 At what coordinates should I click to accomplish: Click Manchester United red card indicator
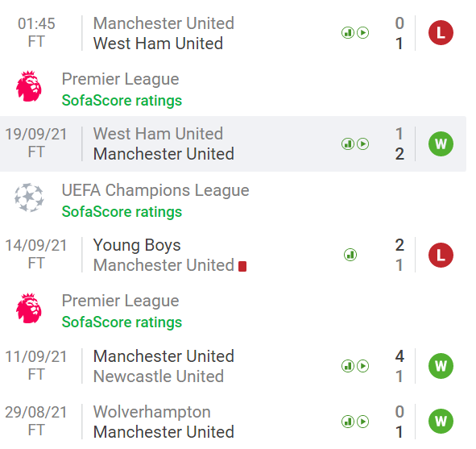pos(242,267)
